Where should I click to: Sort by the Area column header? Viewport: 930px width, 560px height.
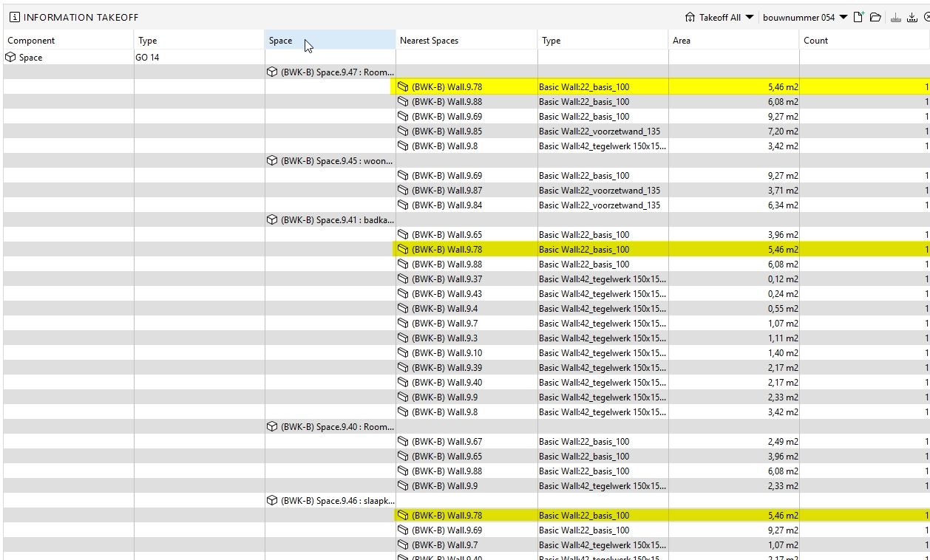pos(734,41)
